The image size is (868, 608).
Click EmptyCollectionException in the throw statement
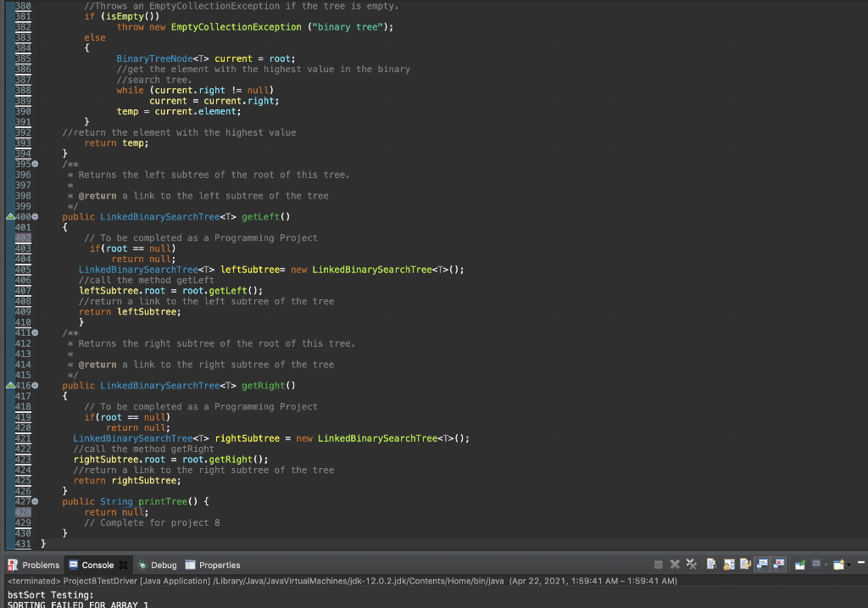pos(236,27)
